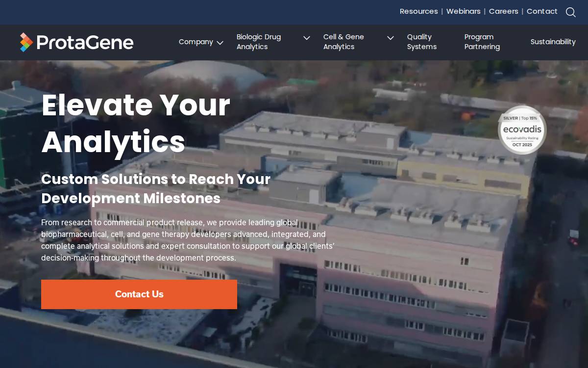Open the Resources link
Screen dimensions: 588x368
pyautogui.click(x=419, y=11)
